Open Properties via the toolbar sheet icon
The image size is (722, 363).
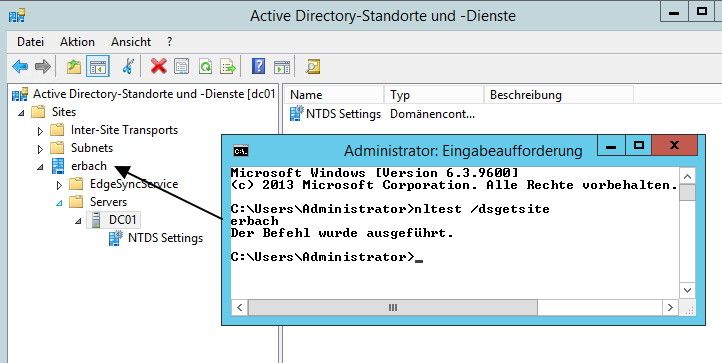pyautogui.click(x=181, y=67)
